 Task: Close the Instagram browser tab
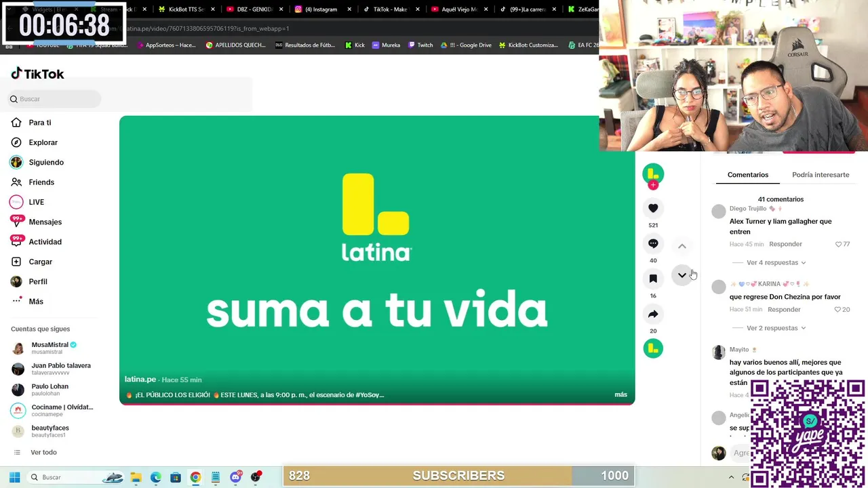[349, 9]
